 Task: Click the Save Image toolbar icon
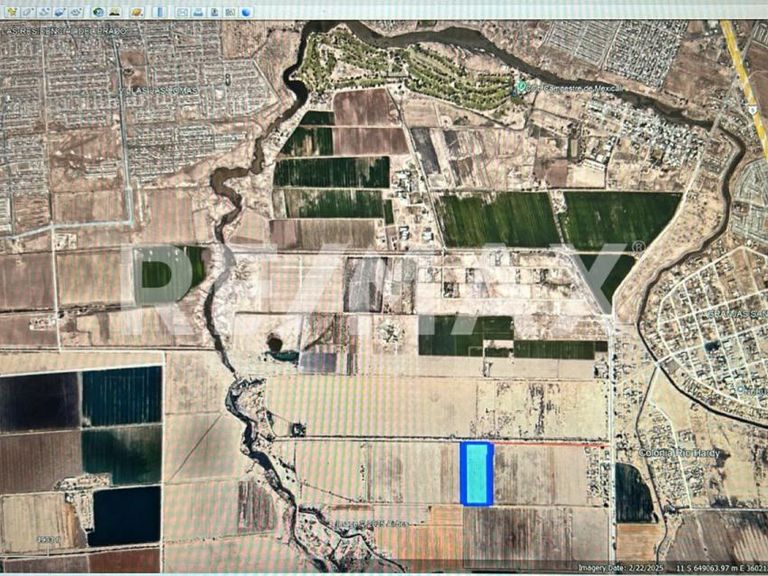(214, 12)
